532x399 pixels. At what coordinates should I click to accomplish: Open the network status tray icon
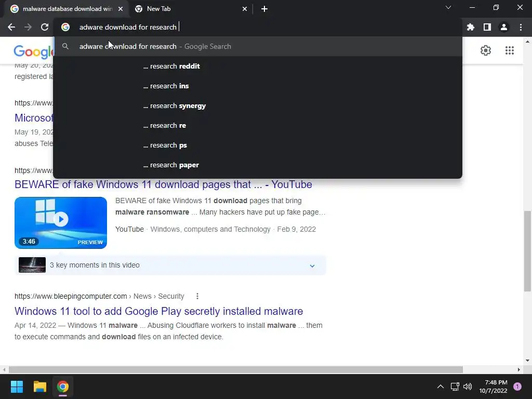[455, 387]
